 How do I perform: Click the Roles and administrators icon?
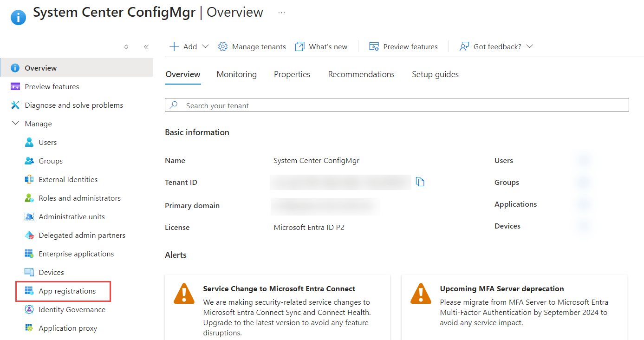29,198
